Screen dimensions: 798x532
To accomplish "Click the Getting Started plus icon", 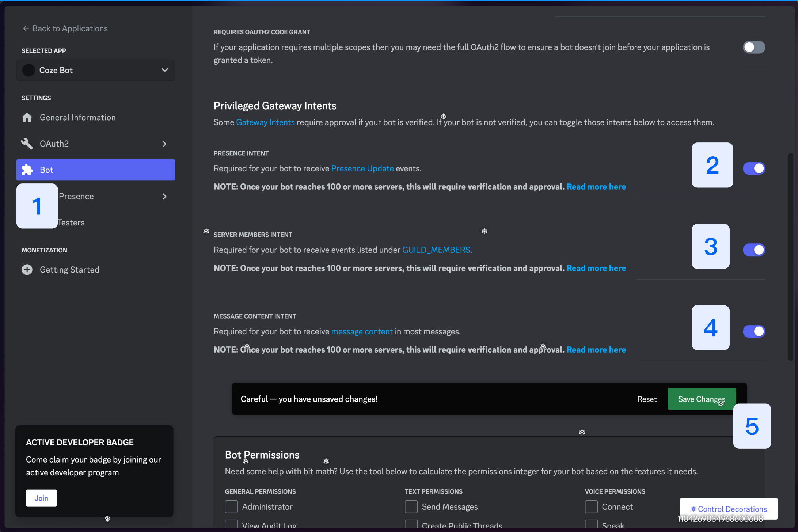I will 27,270.
